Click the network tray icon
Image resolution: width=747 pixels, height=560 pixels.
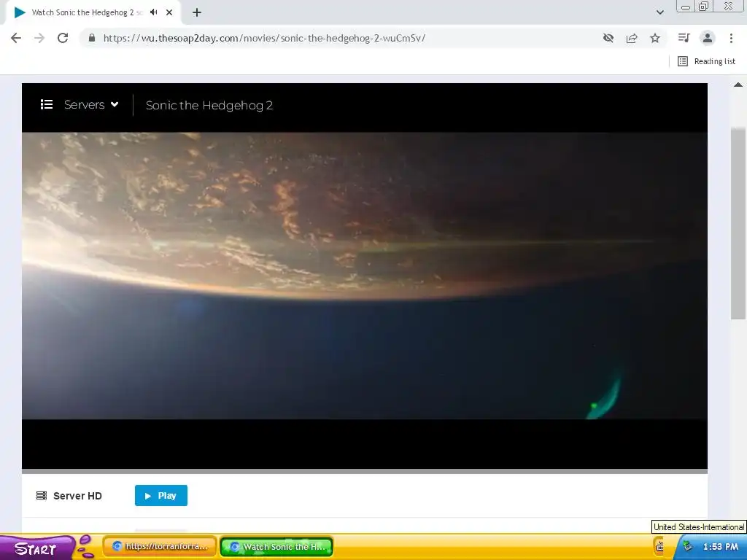click(x=687, y=546)
